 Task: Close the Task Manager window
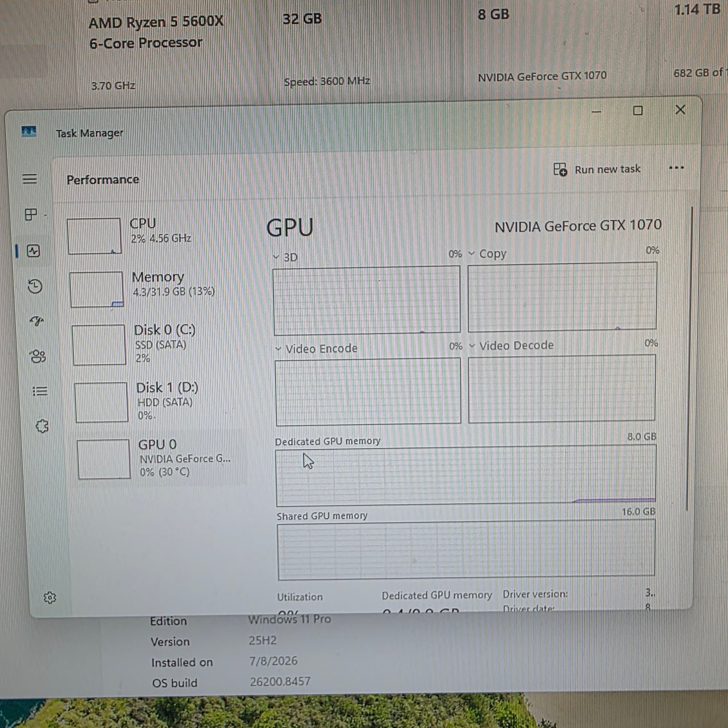(x=680, y=110)
